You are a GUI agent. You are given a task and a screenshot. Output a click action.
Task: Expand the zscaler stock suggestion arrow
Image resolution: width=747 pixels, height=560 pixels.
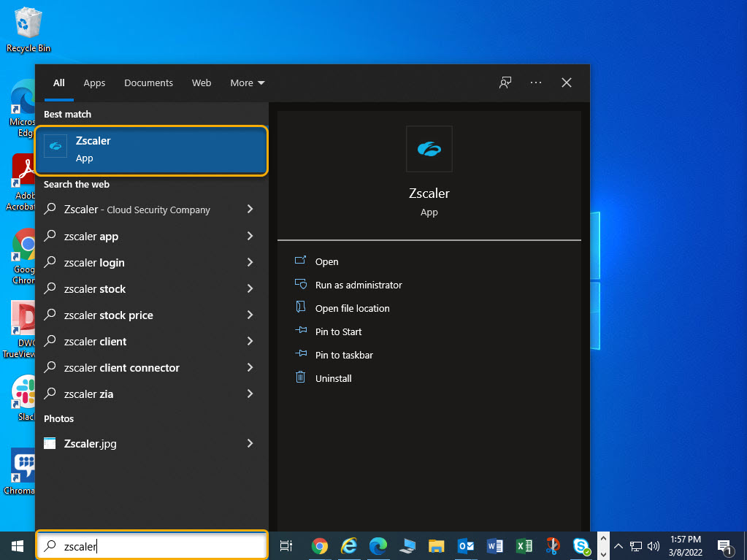pos(250,288)
